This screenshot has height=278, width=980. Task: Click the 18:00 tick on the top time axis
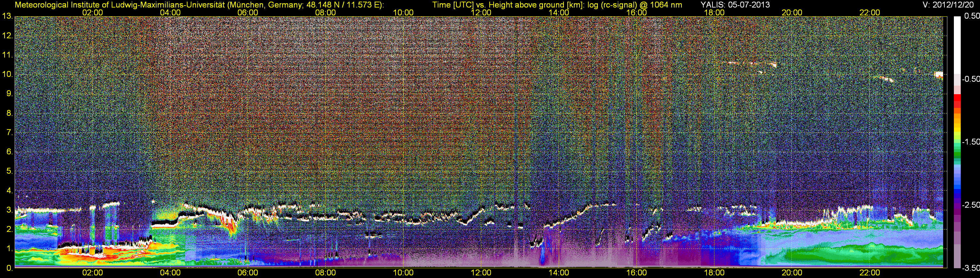pyautogui.click(x=714, y=12)
